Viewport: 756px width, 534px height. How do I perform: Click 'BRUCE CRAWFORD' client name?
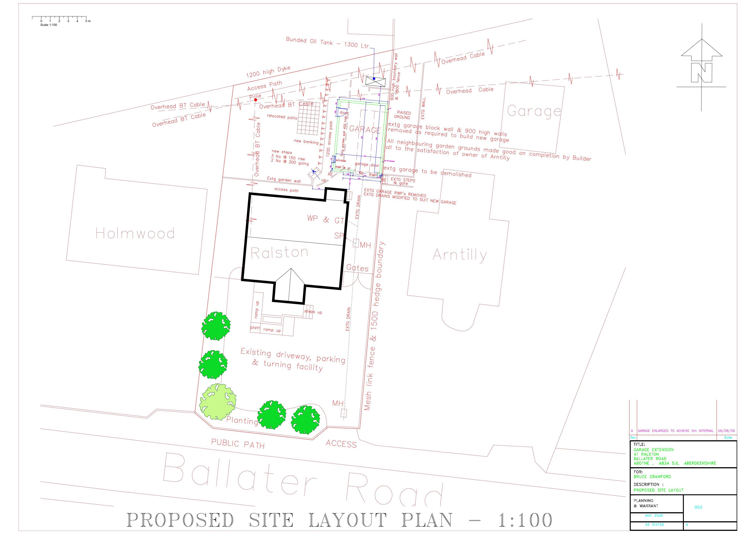pos(652,476)
